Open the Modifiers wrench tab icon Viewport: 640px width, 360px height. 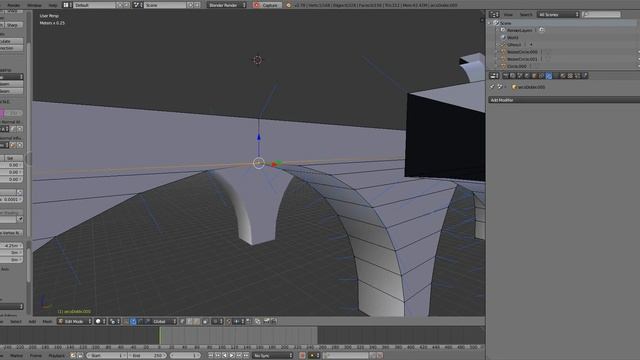[549, 76]
